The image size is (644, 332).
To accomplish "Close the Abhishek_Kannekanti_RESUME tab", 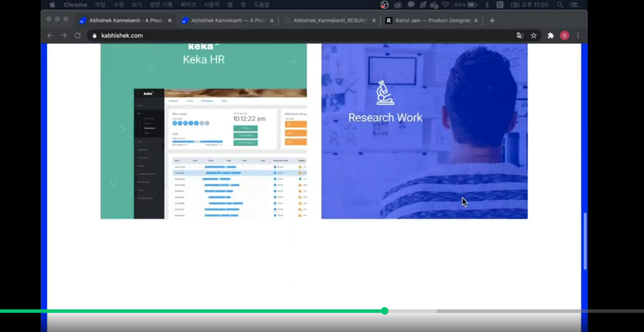I will [x=374, y=21].
